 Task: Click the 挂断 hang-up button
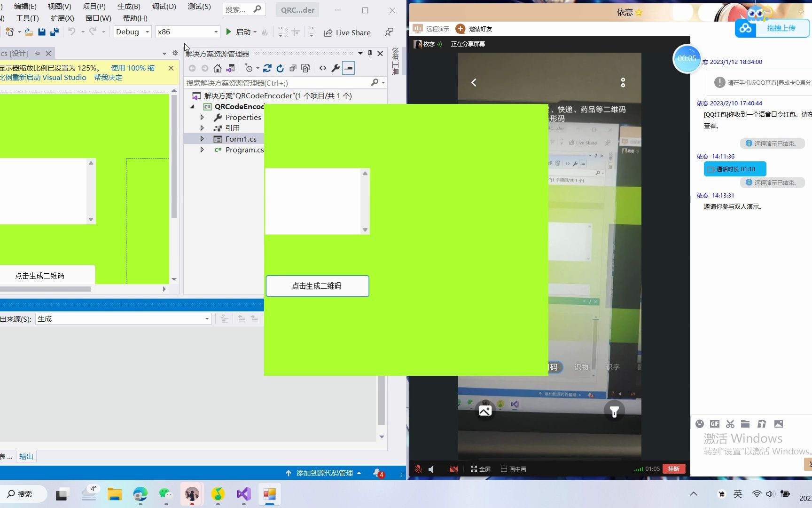[674, 468]
